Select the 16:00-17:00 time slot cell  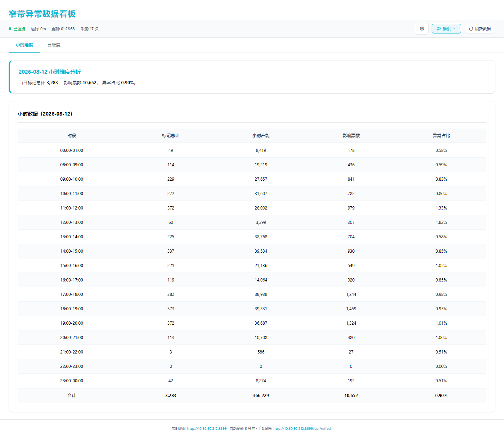point(72,280)
